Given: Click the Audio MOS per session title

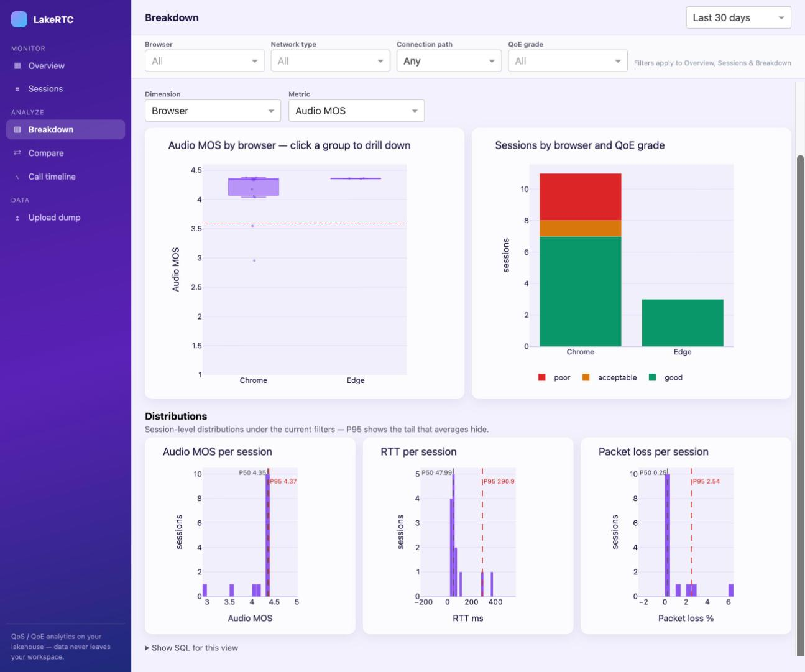Looking at the screenshot, I should pyautogui.click(x=218, y=452).
